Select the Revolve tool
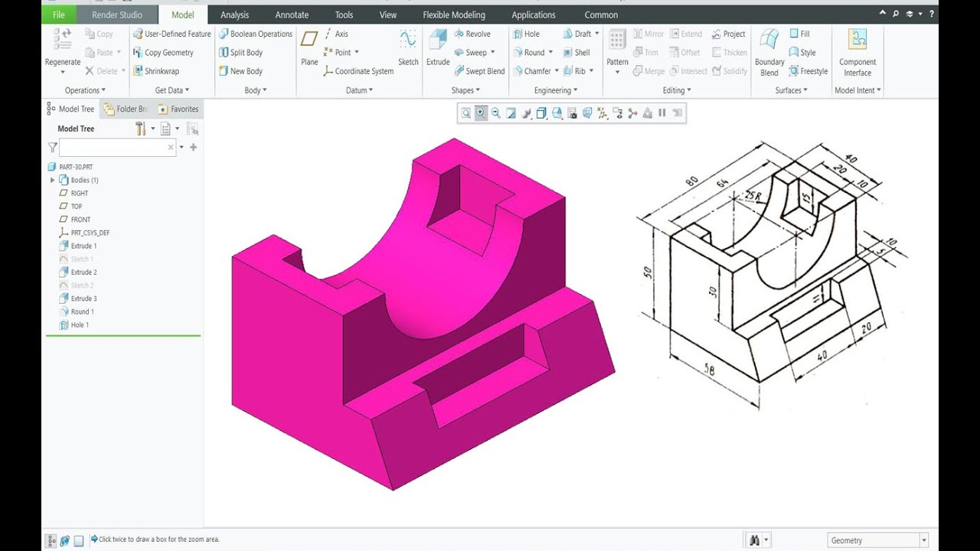Viewport: 980px width, 551px height. (472, 34)
